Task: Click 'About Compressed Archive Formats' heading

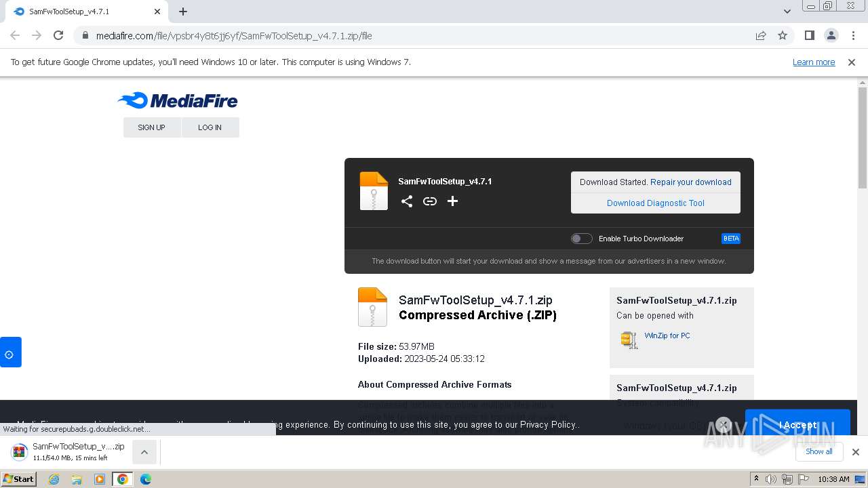Action: 435,384
